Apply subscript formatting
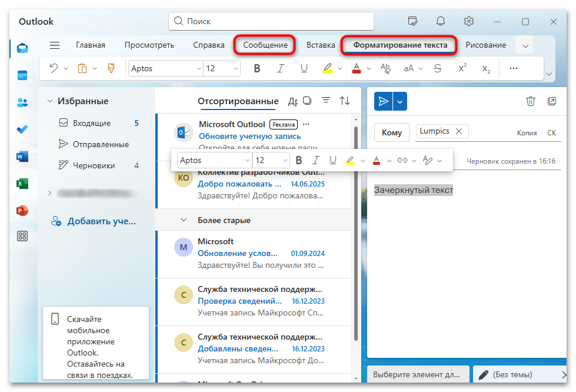The image size is (576, 392). (486, 69)
